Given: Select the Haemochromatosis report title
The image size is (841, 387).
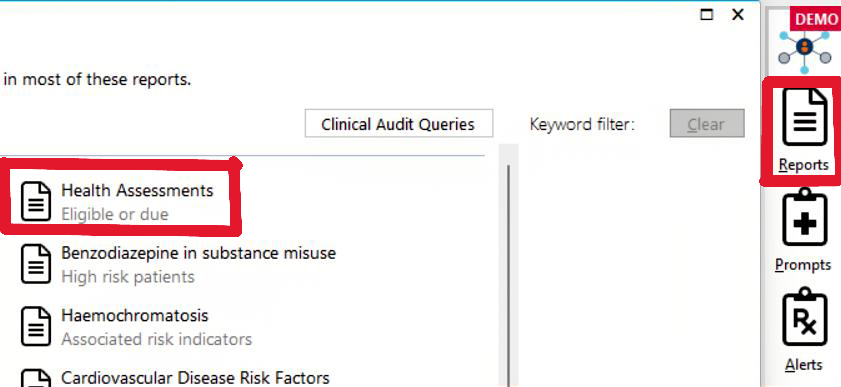Looking at the screenshot, I should point(135,315).
